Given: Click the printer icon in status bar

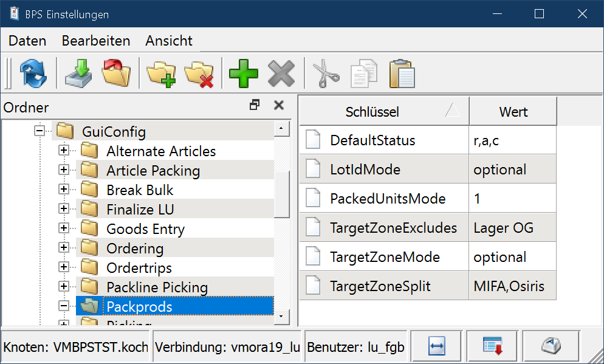Looking at the screenshot, I should tap(551, 346).
